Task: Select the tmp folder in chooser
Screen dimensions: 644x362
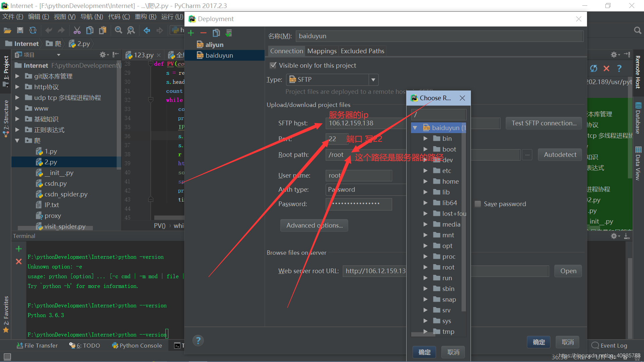Action: [x=448, y=332]
